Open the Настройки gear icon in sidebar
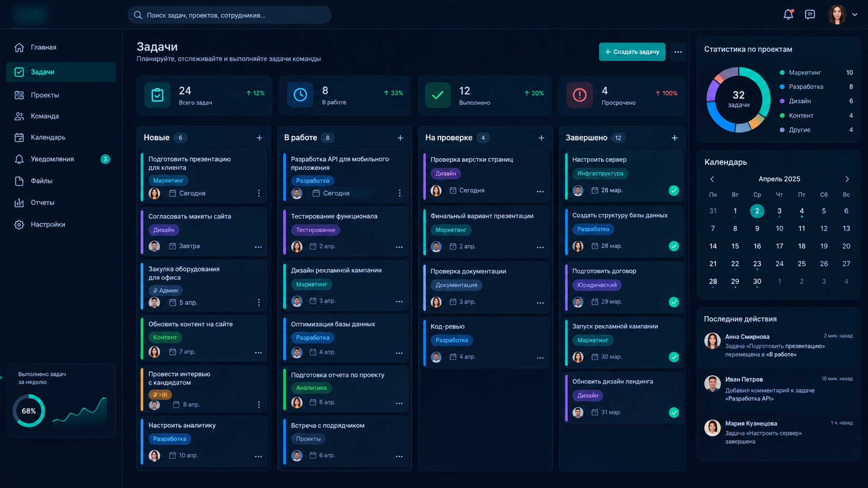Image resolution: width=868 pixels, height=488 pixels. (x=19, y=225)
